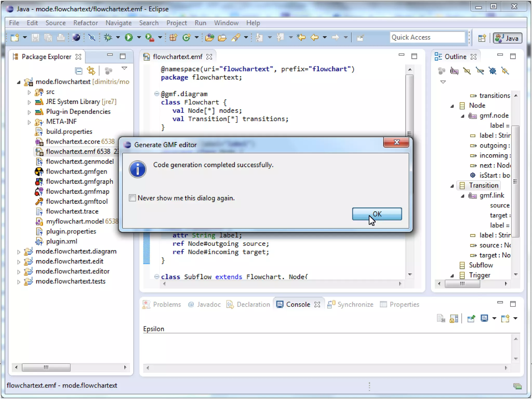
Task: Click Open Perspective icon beside Java
Action: [482, 38]
